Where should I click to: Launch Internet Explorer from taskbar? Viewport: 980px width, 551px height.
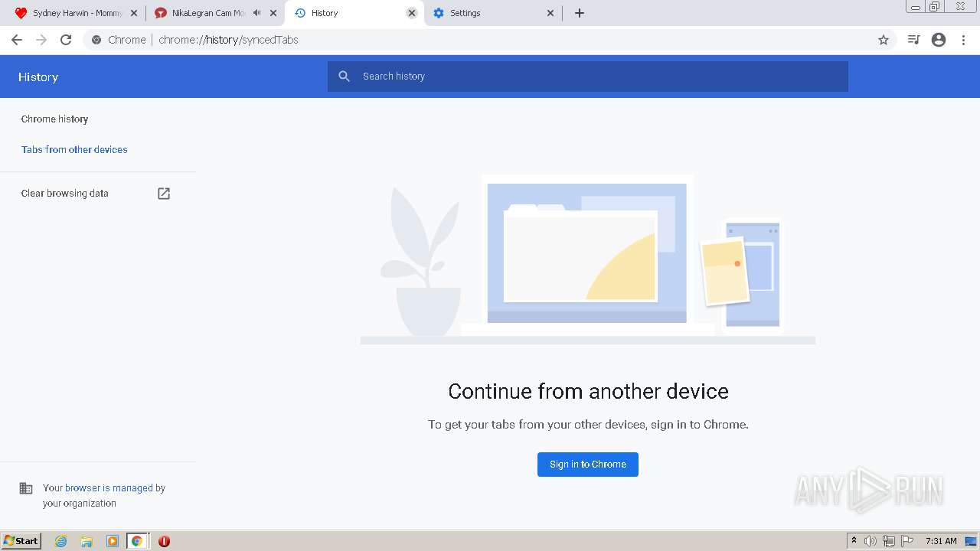coord(61,541)
